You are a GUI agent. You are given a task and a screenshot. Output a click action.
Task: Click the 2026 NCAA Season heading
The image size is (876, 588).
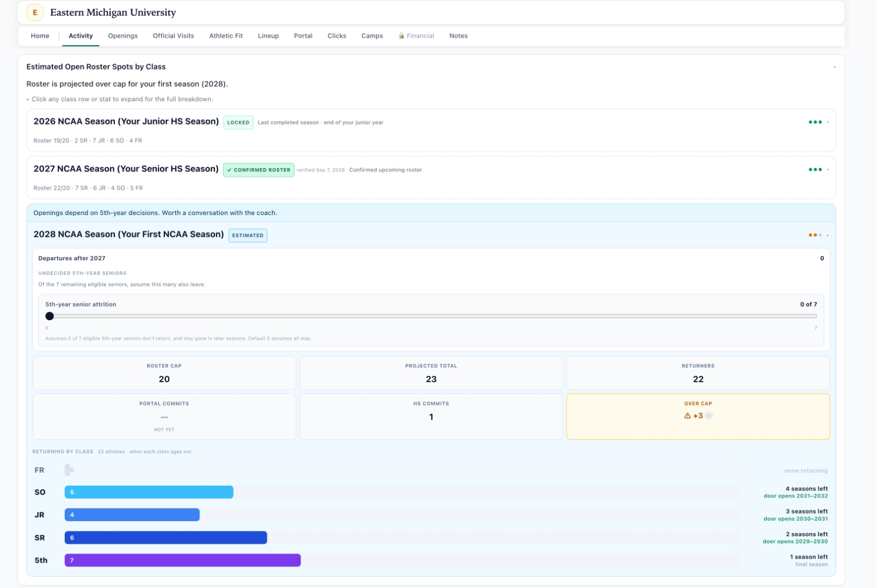126,121
